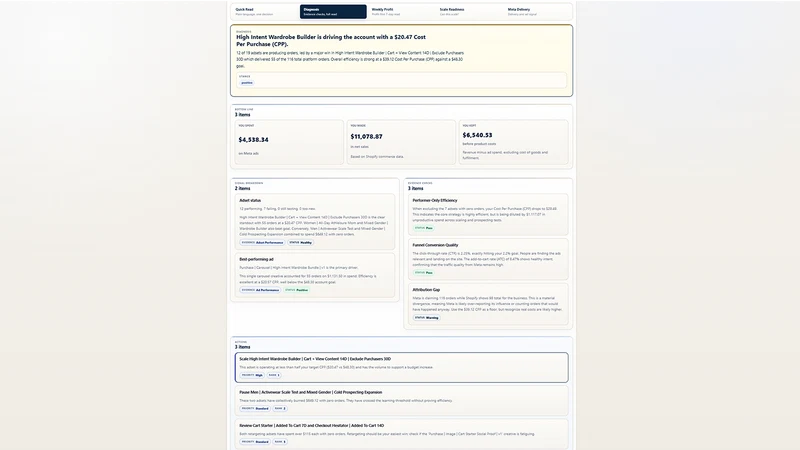Click 'Based on Shopify commerce data' text
800x450 pixels.
point(377,157)
